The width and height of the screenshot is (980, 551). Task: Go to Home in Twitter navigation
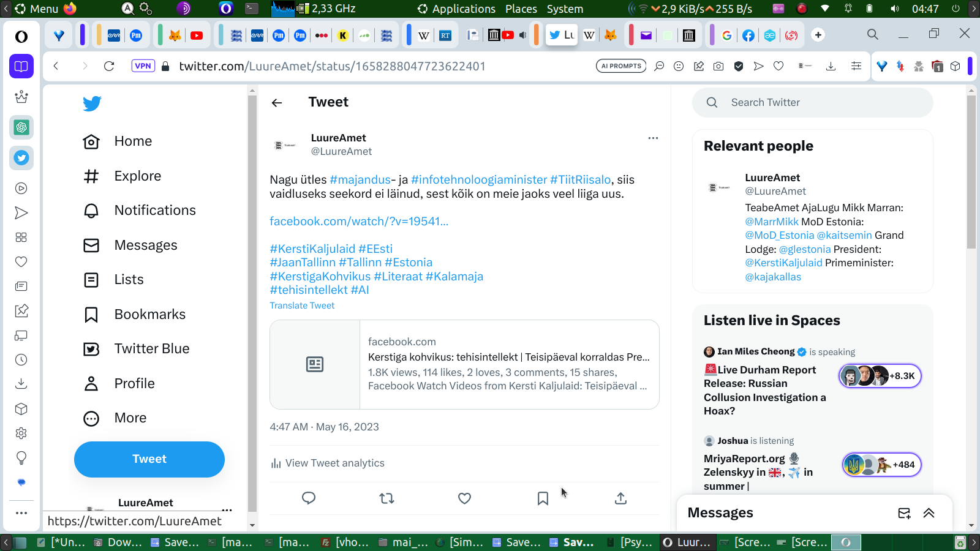click(118, 141)
